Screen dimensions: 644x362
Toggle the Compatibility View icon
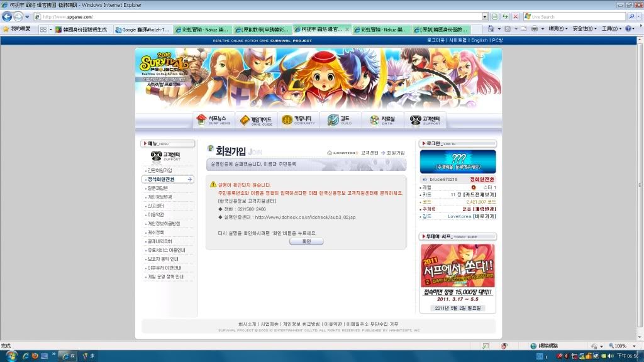point(495,17)
